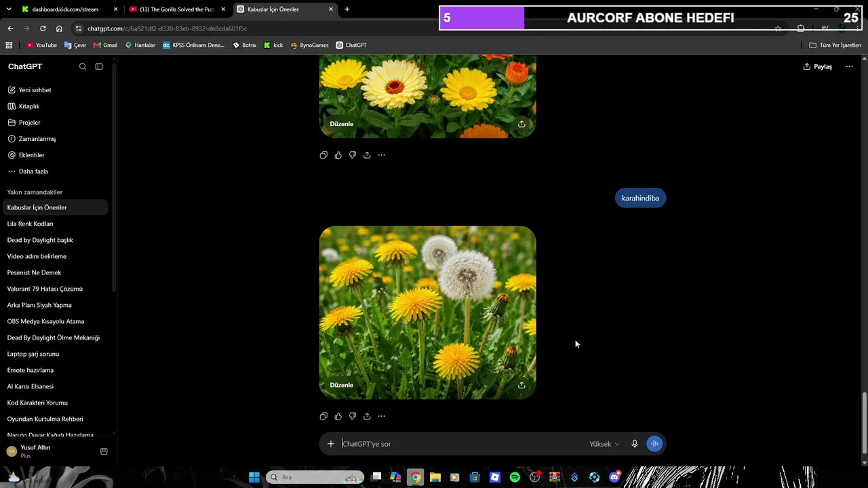The width and height of the screenshot is (868, 488).
Task: Open a new browser tab
Action: click(347, 9)
